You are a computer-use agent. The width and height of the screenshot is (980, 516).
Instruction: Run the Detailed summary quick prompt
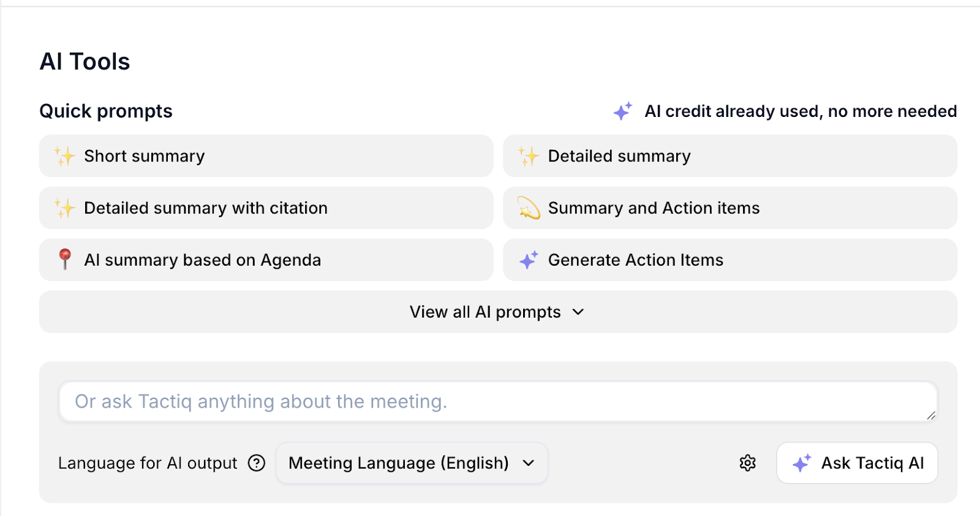[730, 156]
